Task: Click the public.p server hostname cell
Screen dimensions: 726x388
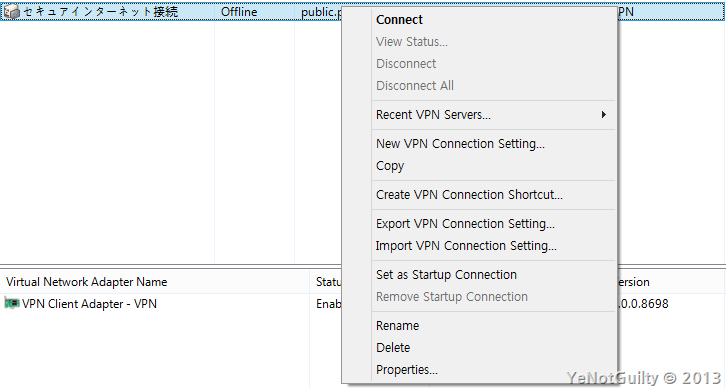Action: point(321,12)
